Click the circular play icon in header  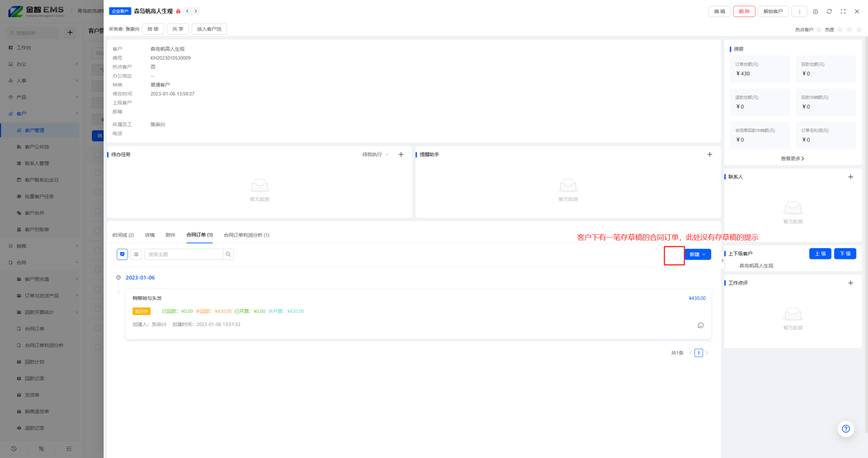pos(815,12)
